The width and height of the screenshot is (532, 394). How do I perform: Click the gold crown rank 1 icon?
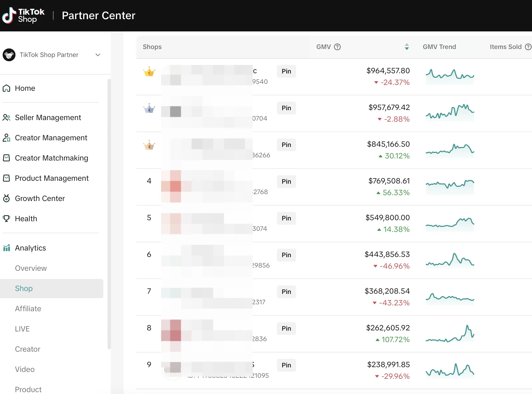pos(149,72)
